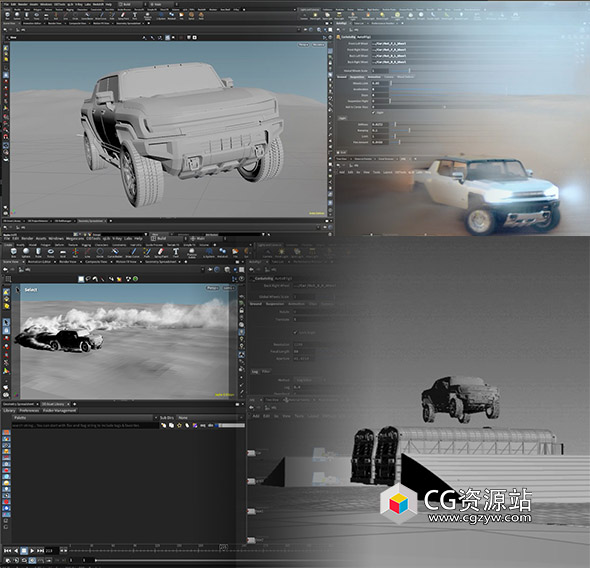The height and width of the screenshot is (568, 590).
Task: Open the Preferences tab in asset library
Action: pos(29,410)
